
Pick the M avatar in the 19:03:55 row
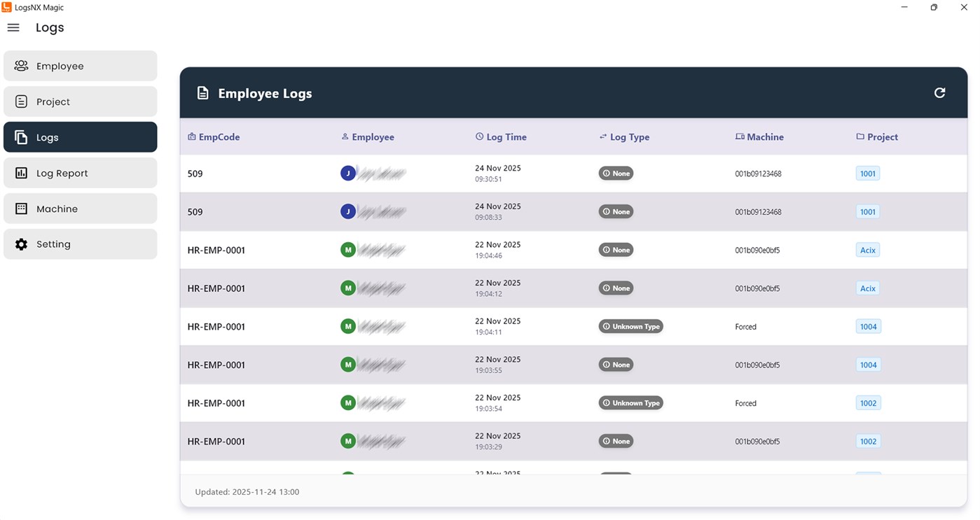pyautogui.click(x=348, y=365)
